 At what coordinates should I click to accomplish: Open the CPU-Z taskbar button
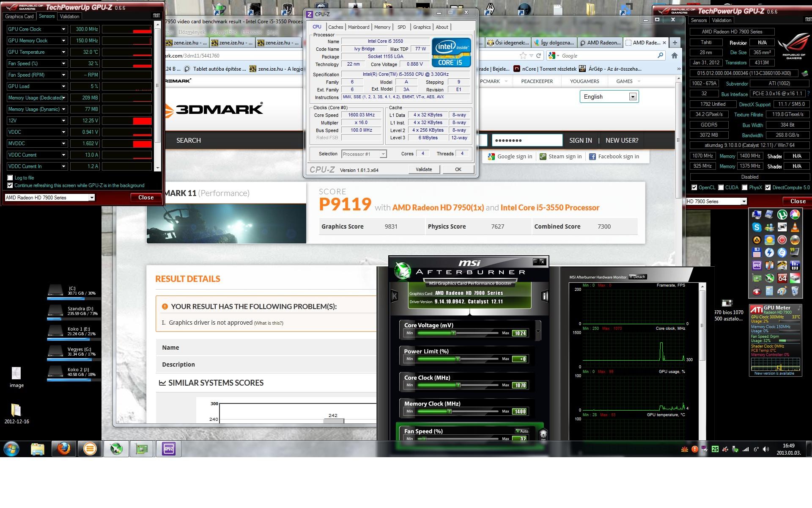click(x=168, y=449)
